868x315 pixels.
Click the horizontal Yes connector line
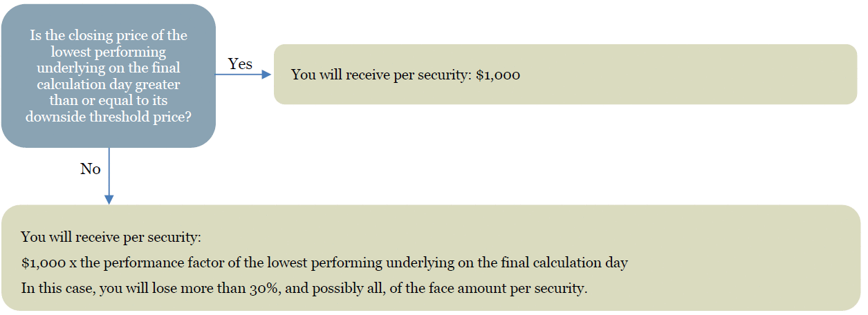point(239,74)
